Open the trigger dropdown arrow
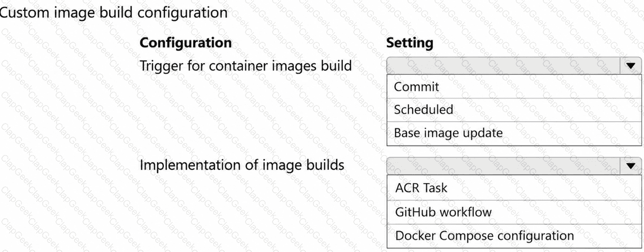This screenshot has width=644, height=252. point(631,66)
